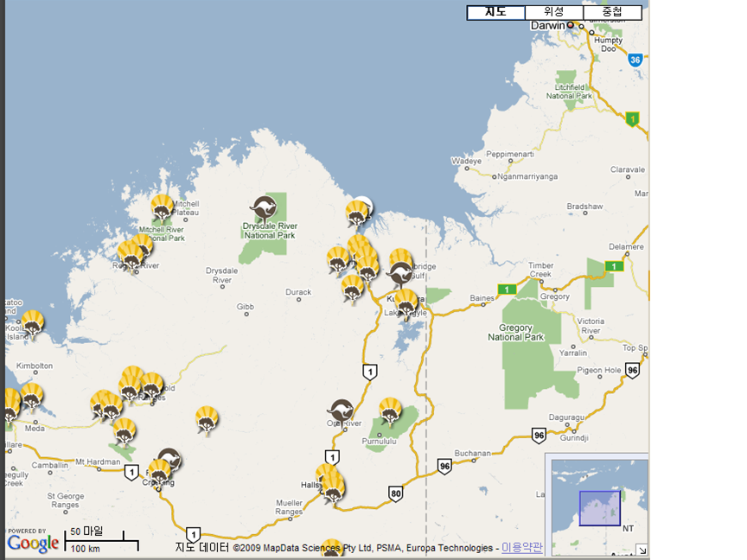Switch to the 위성 satellite view

(554, 12)
